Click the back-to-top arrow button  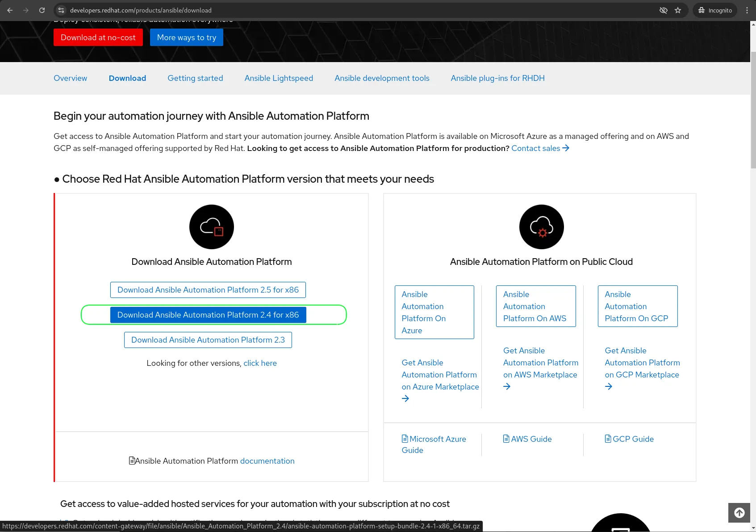739,513
